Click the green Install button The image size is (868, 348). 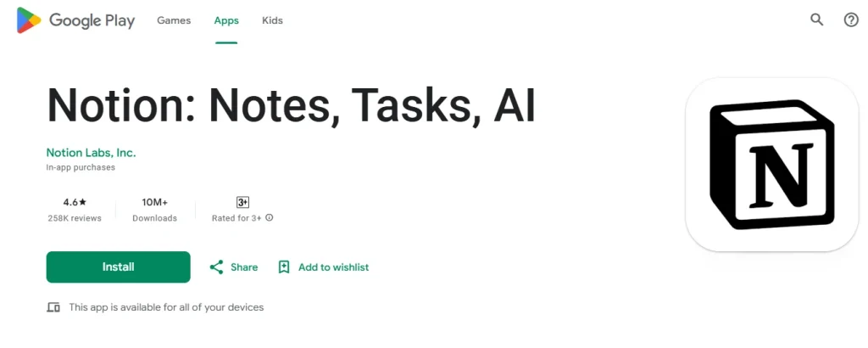(x=119, y=267)
